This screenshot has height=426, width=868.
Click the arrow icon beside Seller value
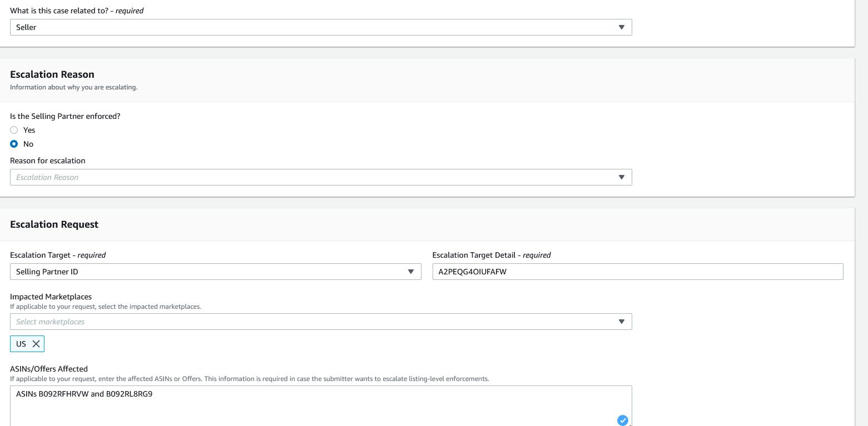622,27
